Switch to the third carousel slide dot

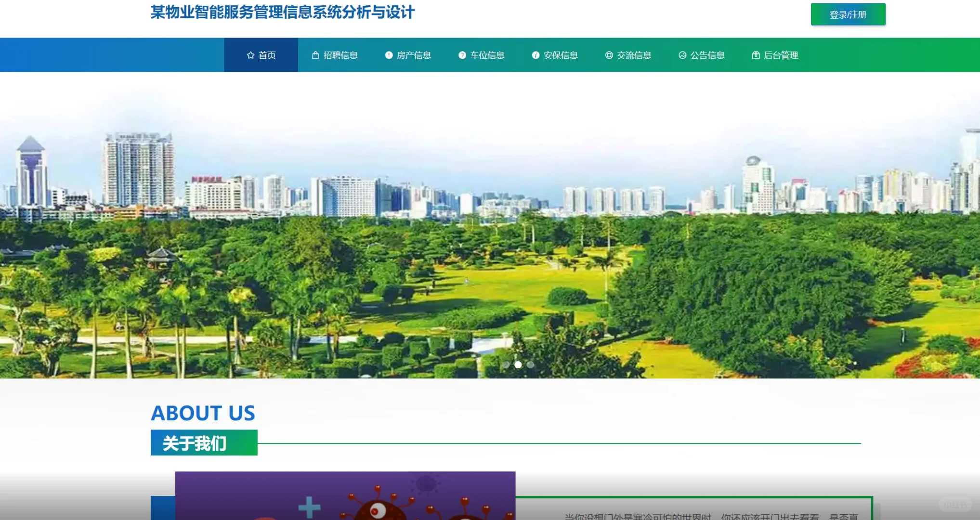pyautogui.click(x=530, y=365)
